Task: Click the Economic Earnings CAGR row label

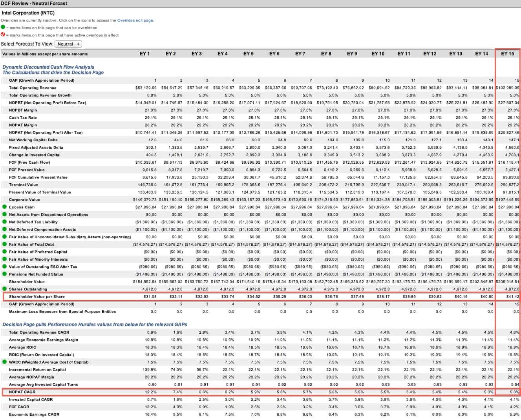Action: 34,415
